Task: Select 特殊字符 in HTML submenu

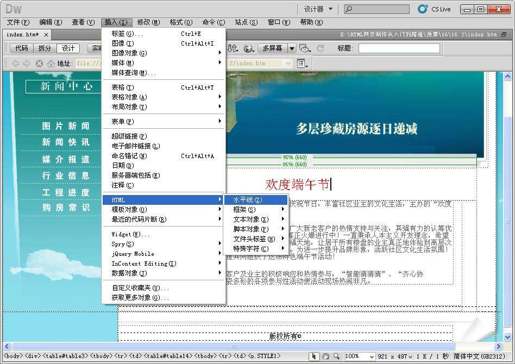Action: tap(256, 249)
